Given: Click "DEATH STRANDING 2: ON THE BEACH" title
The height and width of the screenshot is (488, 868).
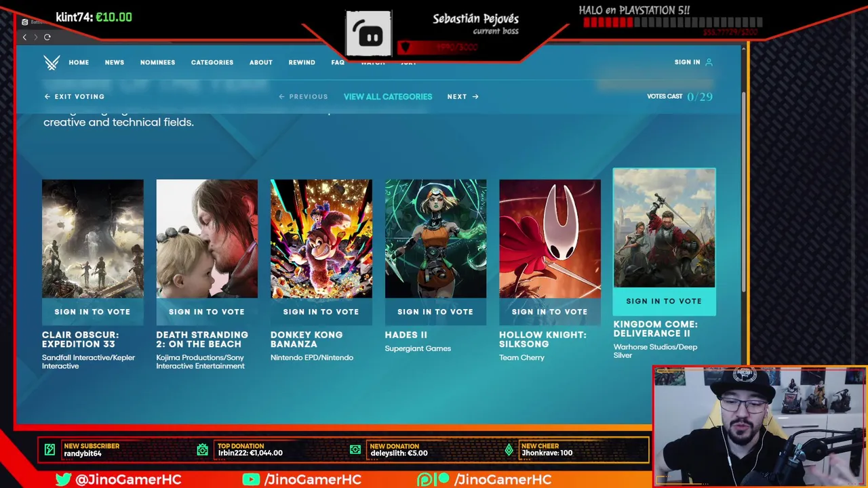Looking at the screenshot, I should [x=202, y=340].
